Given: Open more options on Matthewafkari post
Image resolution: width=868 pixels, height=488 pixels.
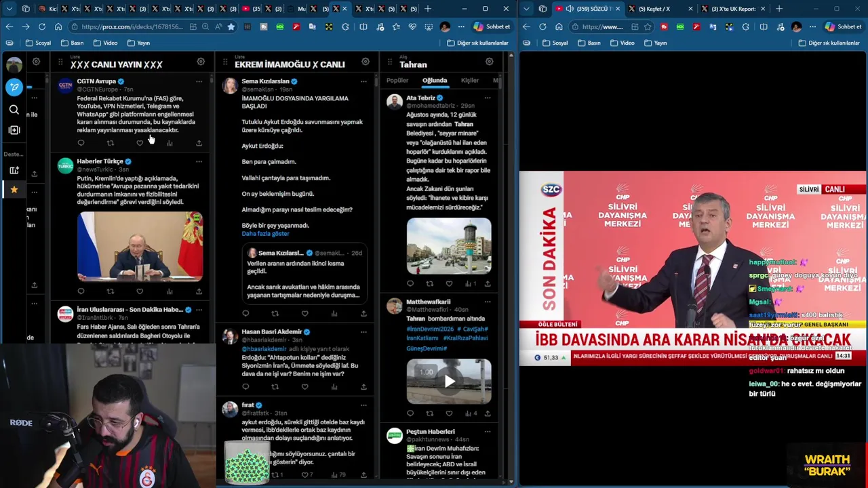Looking at the screenshot, I should [x=488, y=302].
